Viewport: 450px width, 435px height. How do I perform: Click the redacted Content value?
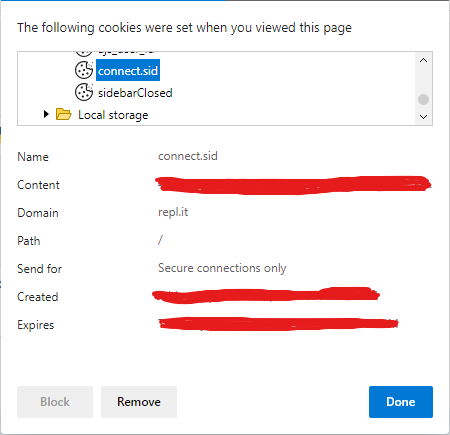[293, 185]
